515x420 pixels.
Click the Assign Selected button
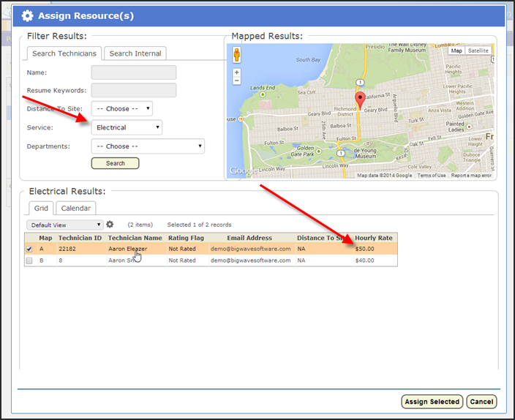click(432, 402)
